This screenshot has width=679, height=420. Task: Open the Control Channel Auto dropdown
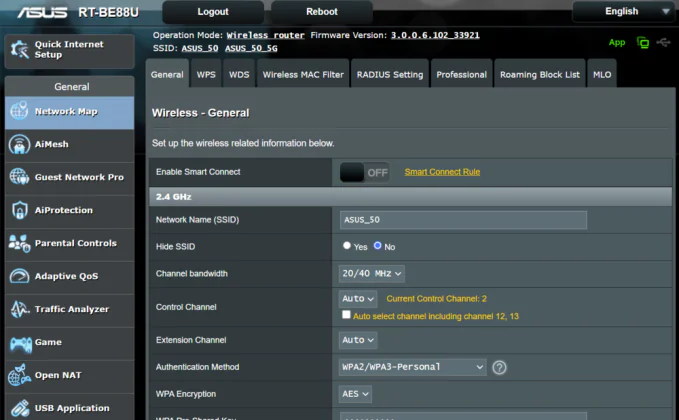[x=358, y=299]
